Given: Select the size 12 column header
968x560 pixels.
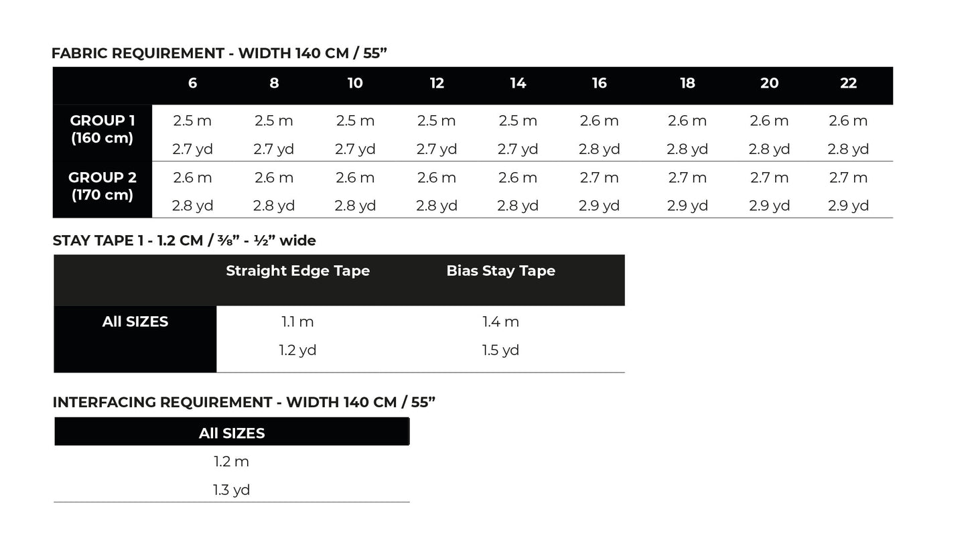Looking at the screenshot, I should (437, 83).
